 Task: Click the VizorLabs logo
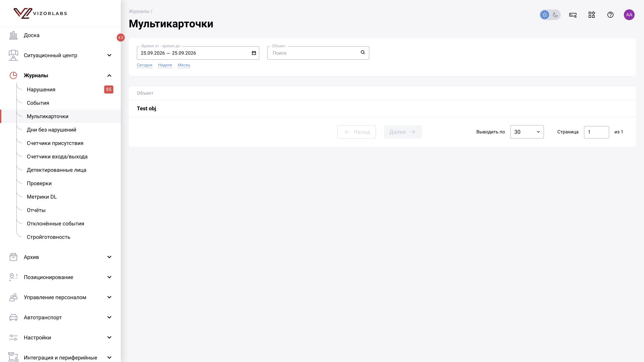coord(40,13)
